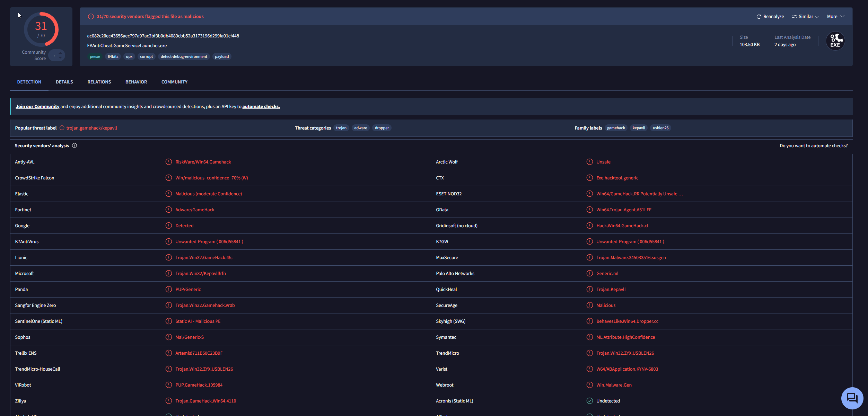Viewport: 868px width, 416px height.
Task: Click info icon beside Security vendors' analysis
Action: click(x=74, y=145)
